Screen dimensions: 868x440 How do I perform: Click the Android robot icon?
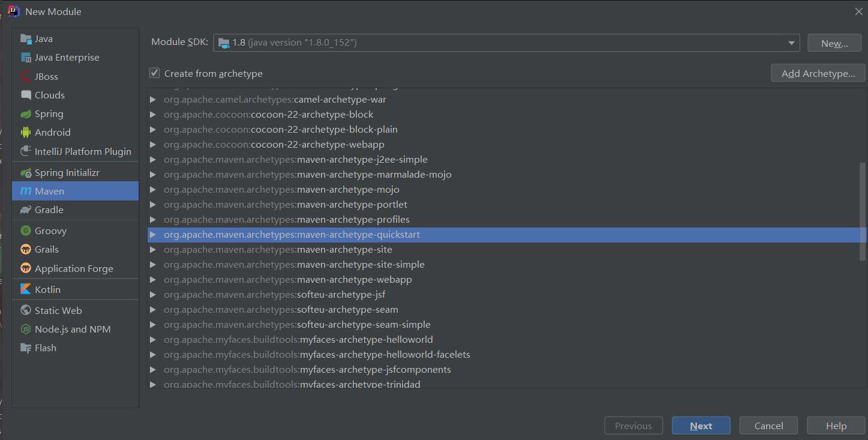[26, 133]
